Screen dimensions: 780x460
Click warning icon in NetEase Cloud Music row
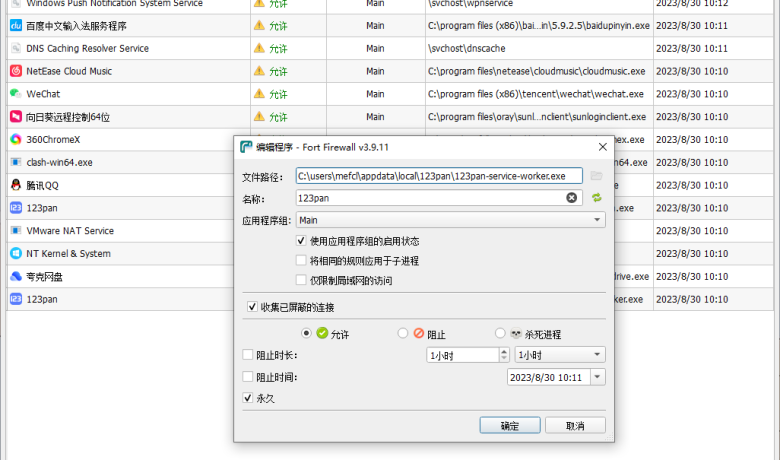point(259,71)
